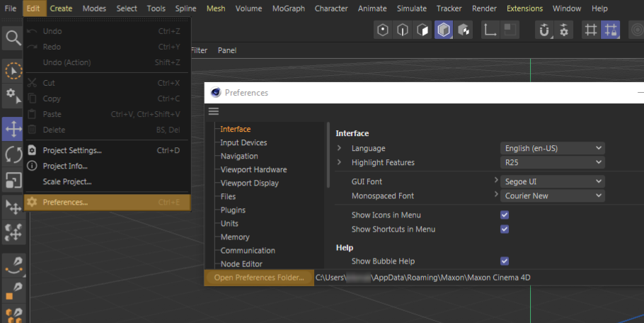Click the Open Preferences Folder... button
Image resolution: width=644 pixels, height=323 pixels.
pos(259,278)
